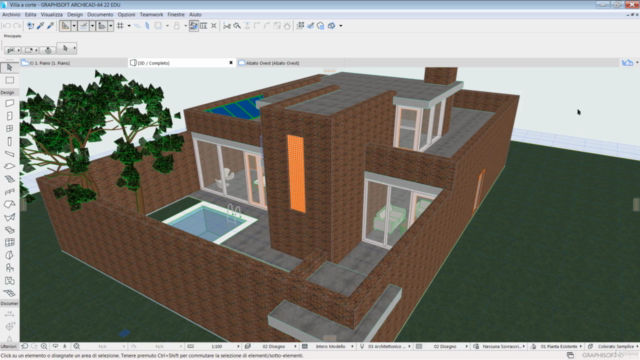The width and height of the screenshot is (640, 360).
Task: Select the Railing tool
Action: point(9,192)
